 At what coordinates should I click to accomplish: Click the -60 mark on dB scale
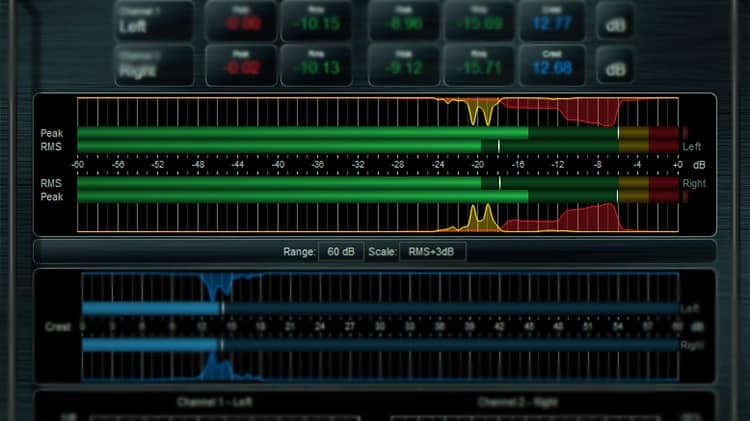[x=77, y=165]
